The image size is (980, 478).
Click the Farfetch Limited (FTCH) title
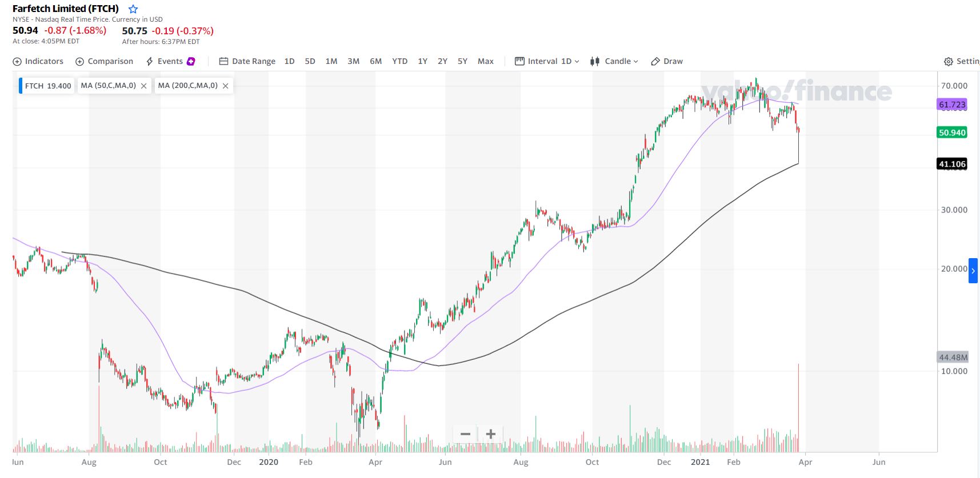pos(66,9)
